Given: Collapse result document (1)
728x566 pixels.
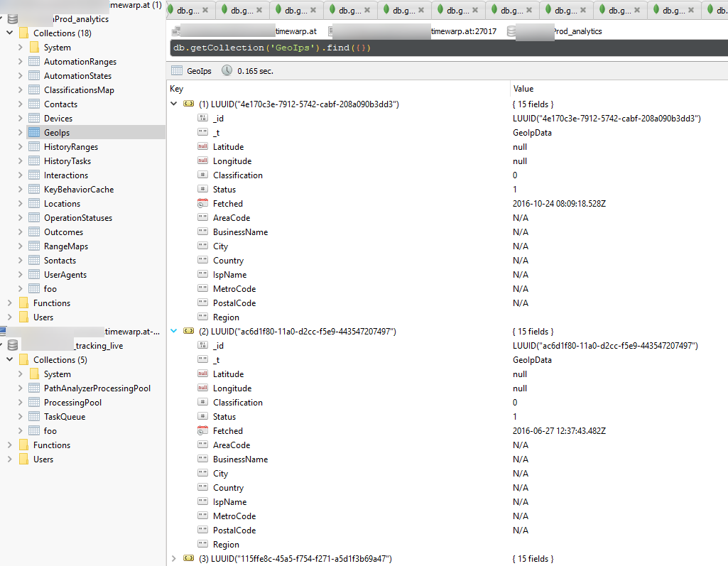Looking at the screenshot, I should click(x=173, y=104).
